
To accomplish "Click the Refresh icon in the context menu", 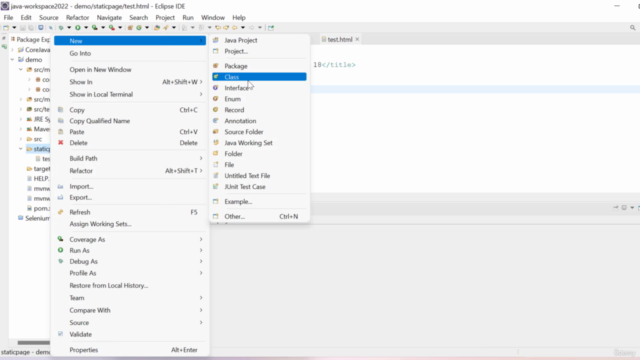I will (61, 212).
